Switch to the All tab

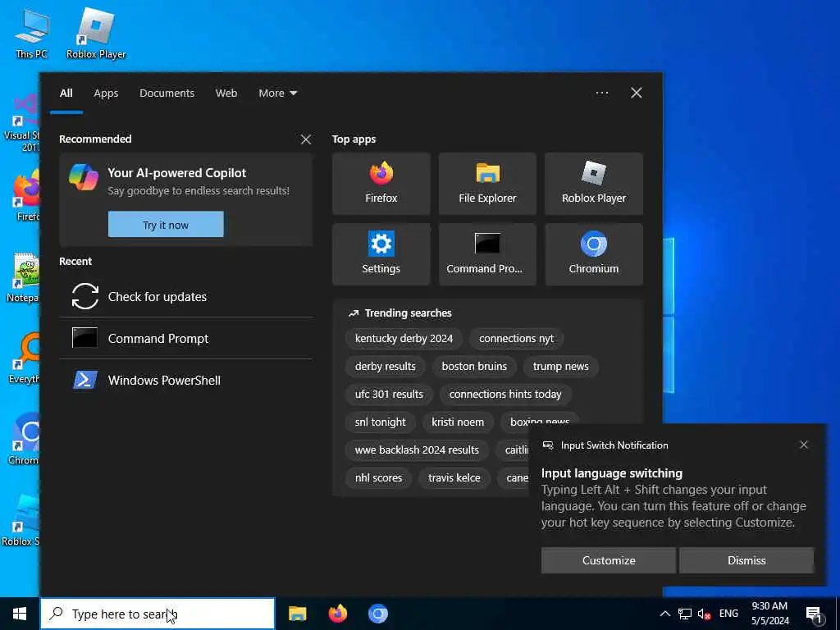click(x=66, y=94)
